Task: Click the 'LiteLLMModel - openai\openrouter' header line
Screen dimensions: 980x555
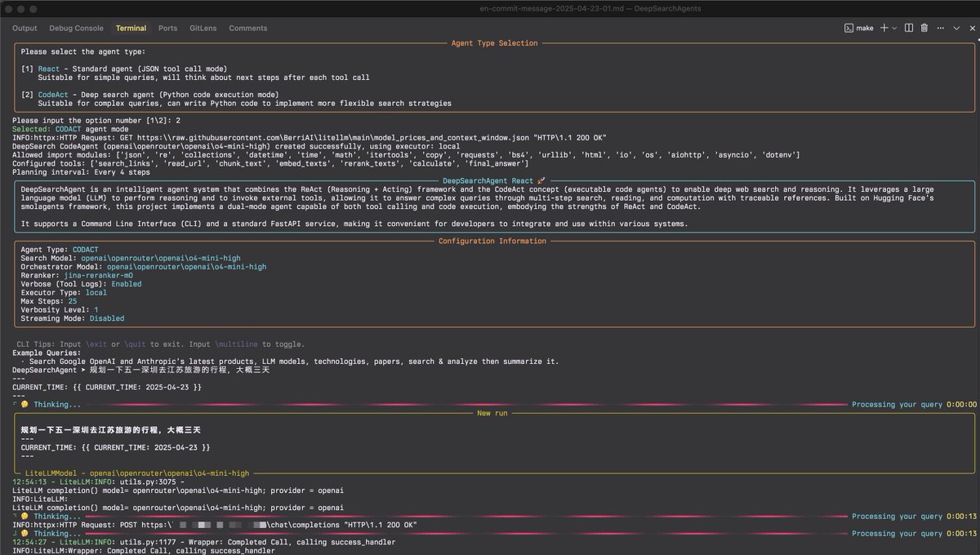Action: pos(139,473)
